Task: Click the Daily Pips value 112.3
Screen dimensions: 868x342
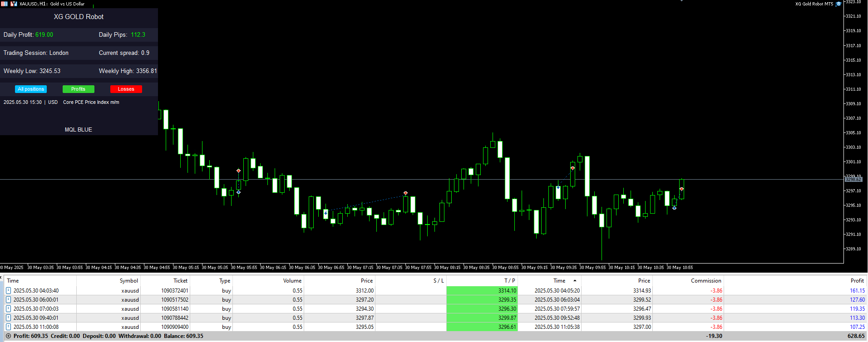Action: [x=138, y=35]
